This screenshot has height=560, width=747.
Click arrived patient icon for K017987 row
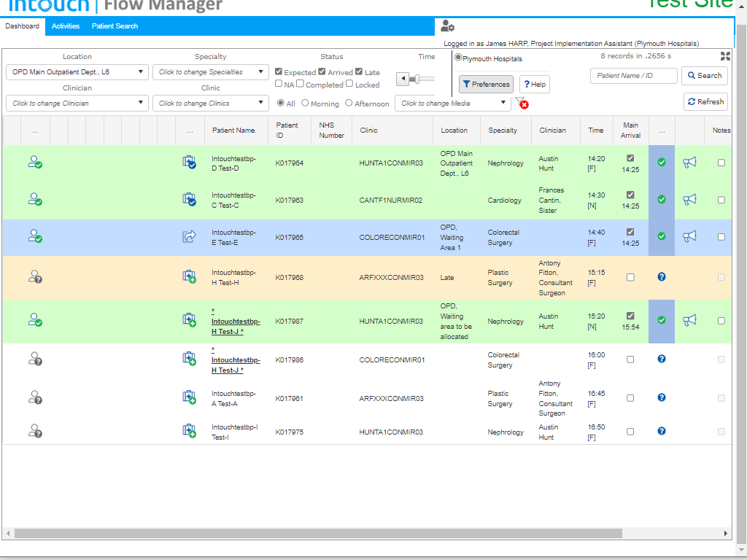(35, 320)
